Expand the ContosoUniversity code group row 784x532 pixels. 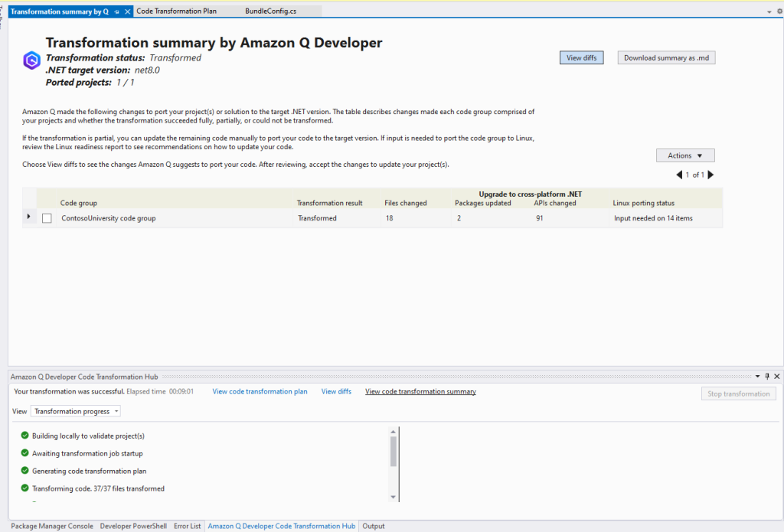(x=28, y=217)
